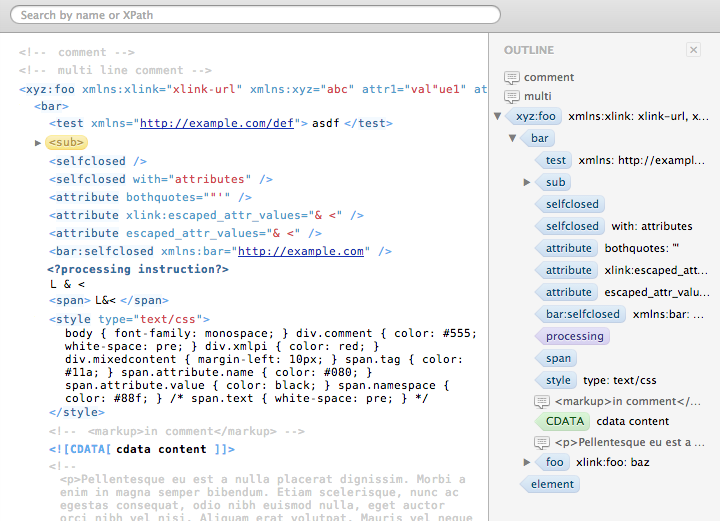Expand the sub node in outline
The width and height of the screenshot is (720, 521).
527,182
